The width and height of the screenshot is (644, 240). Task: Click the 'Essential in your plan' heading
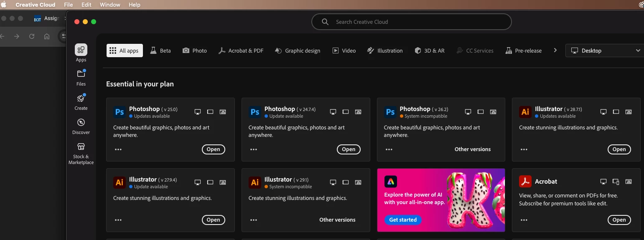pos(140,84)
